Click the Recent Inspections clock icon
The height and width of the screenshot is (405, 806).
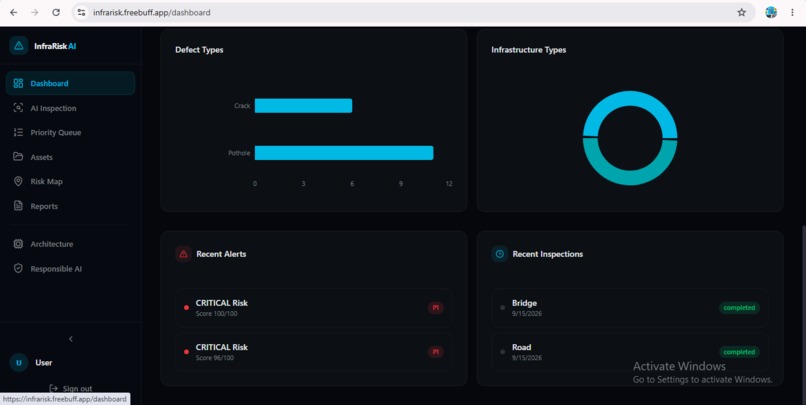[x=500, y=254]
